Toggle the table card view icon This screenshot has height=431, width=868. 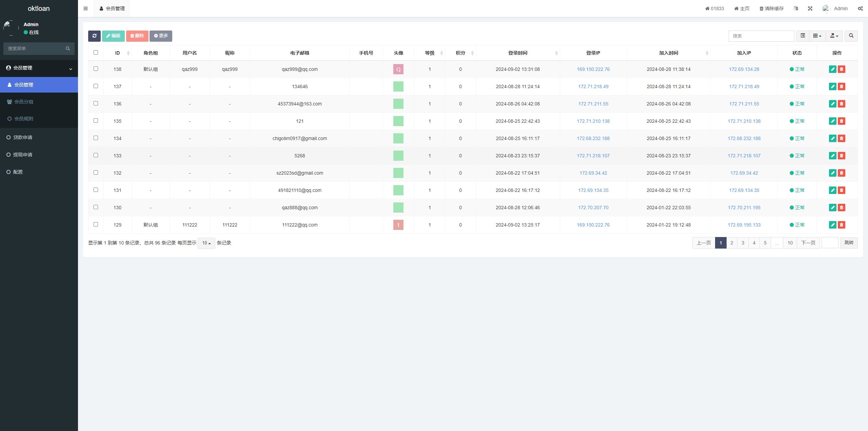point(803,36)
